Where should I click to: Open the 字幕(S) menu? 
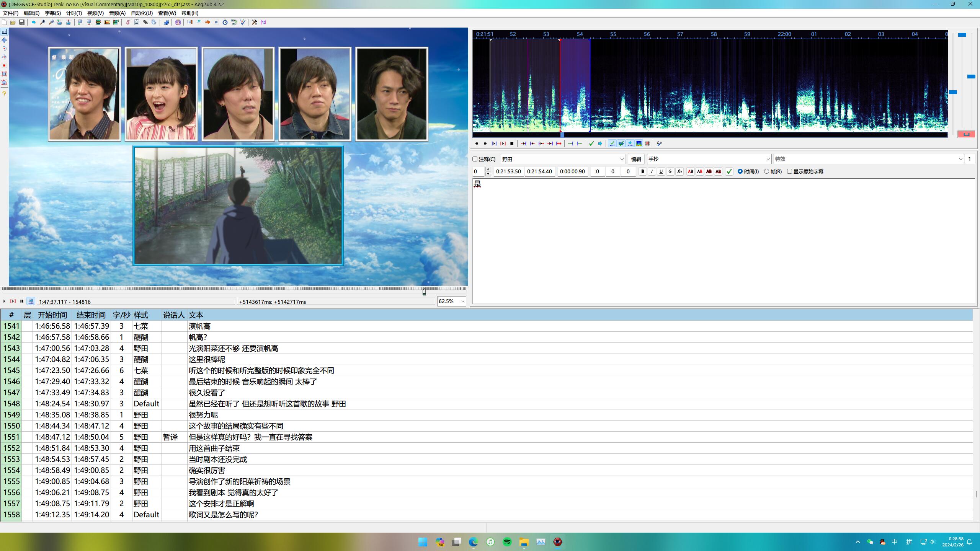[53, 13]
